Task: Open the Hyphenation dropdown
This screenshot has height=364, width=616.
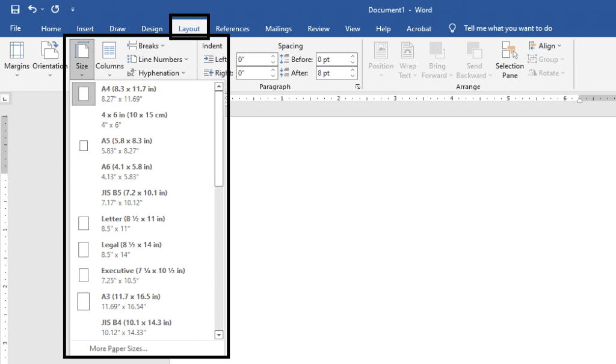Action: pyautogui.click(x=158, y=73)
